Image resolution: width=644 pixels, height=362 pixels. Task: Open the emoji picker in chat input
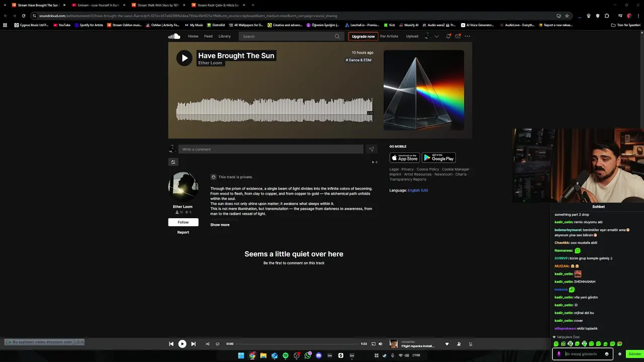pyautogui.click(x=607, y=354)
